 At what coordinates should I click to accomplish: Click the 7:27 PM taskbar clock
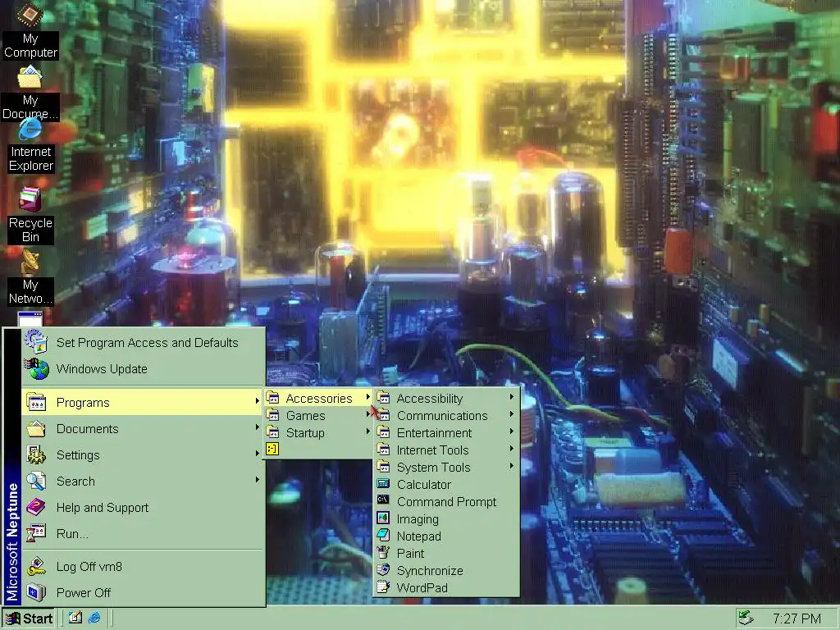pos(796,619)
